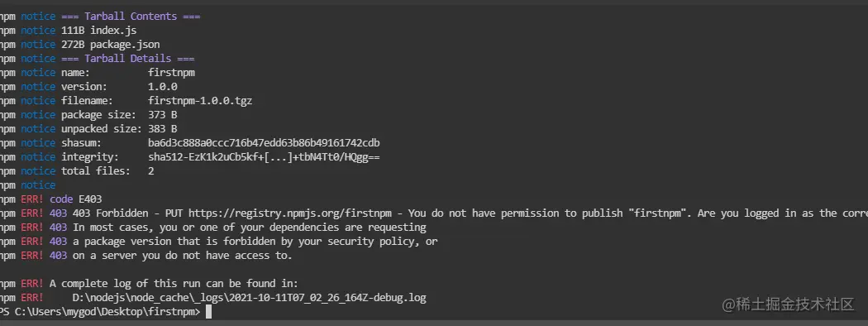Click the package name value firstnpm
The height and width of the screenshot is (326, 868).
tap(172, 73)
